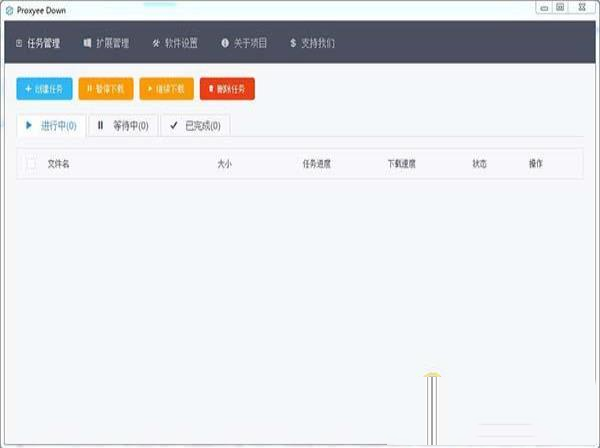Click the 下载速度 download speed column header
Viewport: 600px width, 448px height.
[401, 163]
